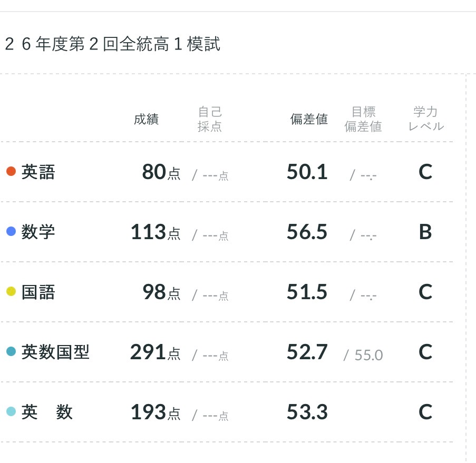Click the 英語 self-score placeholder ---点

tap(216, 176)
